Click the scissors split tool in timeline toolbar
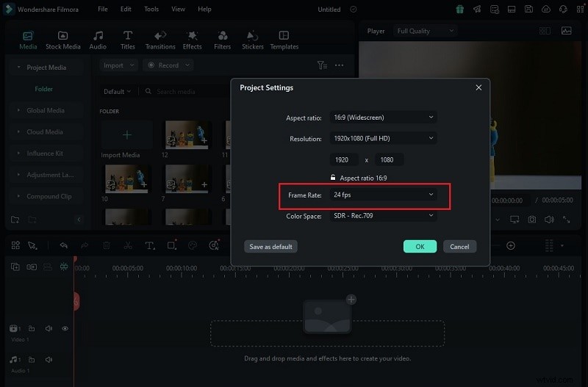The image size is (588, 387). click(128, 245)
